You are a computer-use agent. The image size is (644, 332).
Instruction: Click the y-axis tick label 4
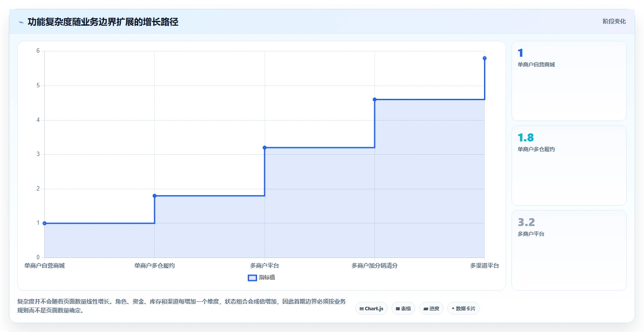[38, 120]
